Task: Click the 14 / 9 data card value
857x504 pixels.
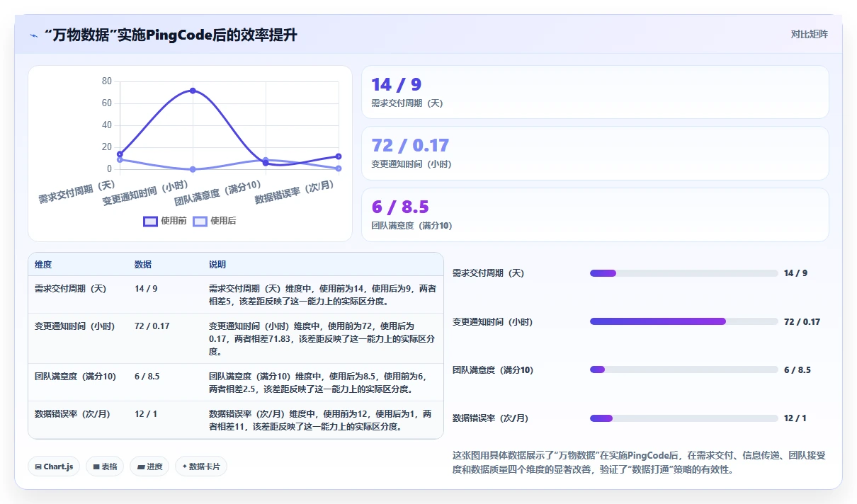Action: coord(396,85)
